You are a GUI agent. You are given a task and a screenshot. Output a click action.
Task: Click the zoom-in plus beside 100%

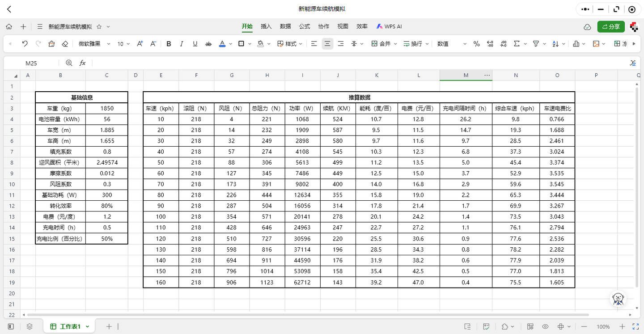pyautogui.click(x=622, y=326)
